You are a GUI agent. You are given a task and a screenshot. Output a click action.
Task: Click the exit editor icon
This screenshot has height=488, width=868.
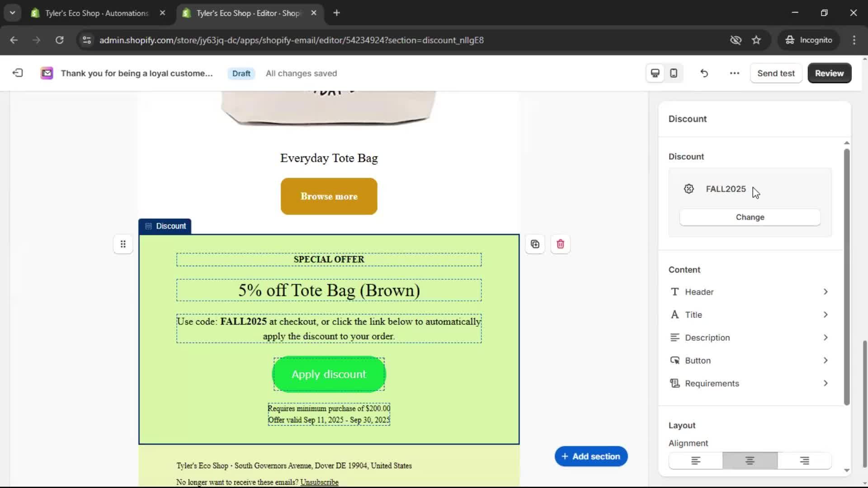point(17,73)
